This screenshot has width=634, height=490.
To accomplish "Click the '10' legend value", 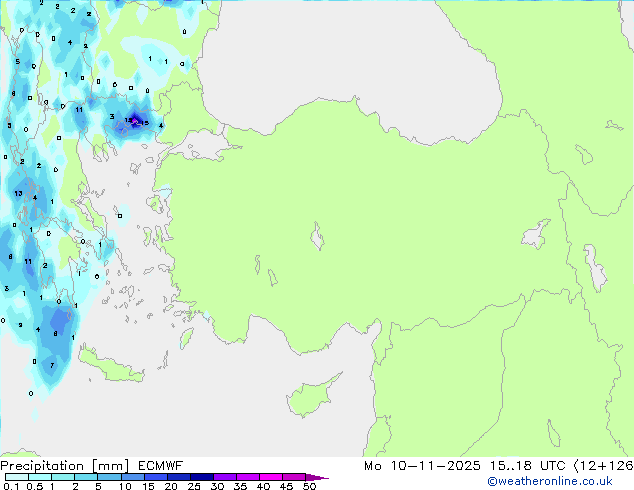I will pos(125,486).
